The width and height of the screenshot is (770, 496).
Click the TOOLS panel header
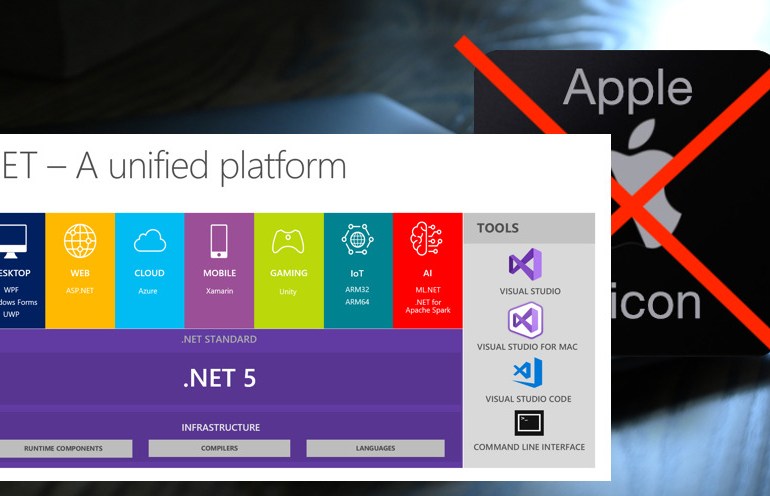point(529,228)
